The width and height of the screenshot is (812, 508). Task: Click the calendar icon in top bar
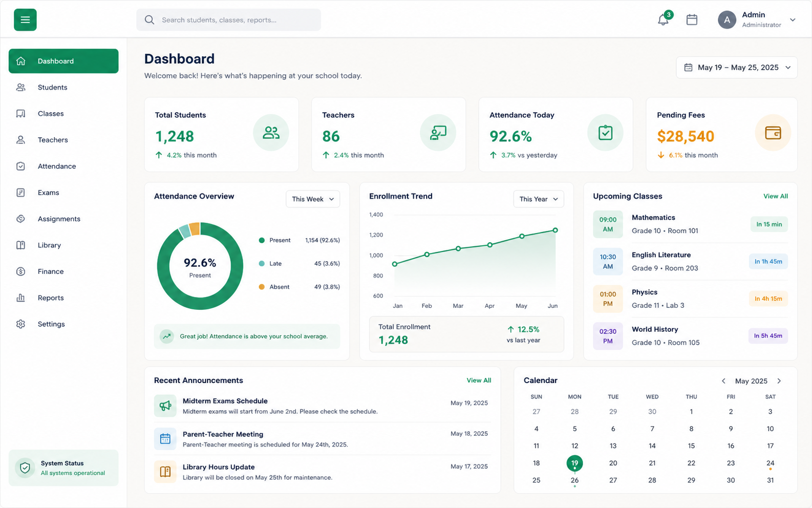point(692,20)
